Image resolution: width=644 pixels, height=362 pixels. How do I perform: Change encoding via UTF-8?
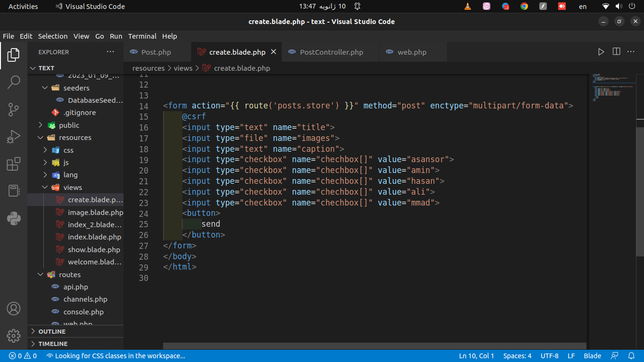(x=550, y=356)
